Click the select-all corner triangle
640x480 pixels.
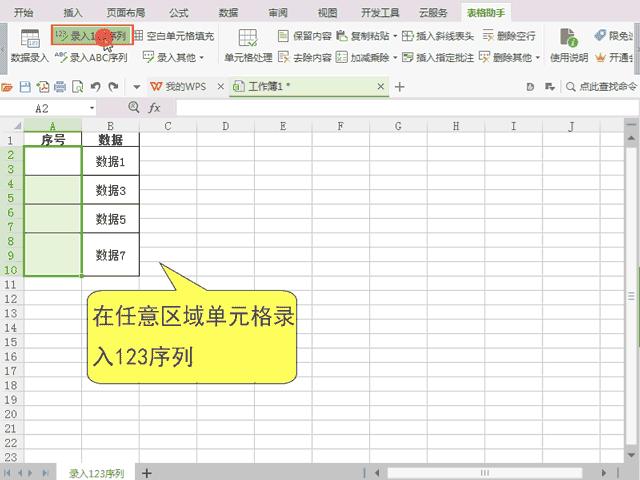click(x=17, y=126)
